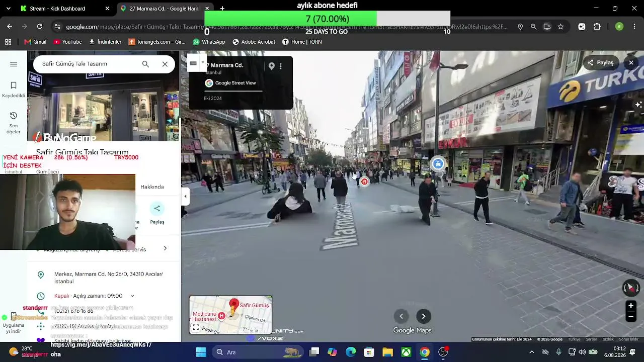This screenshot has width=644, height=362.
Task: Bookmark this page with the star
Action: click(560, 27)
